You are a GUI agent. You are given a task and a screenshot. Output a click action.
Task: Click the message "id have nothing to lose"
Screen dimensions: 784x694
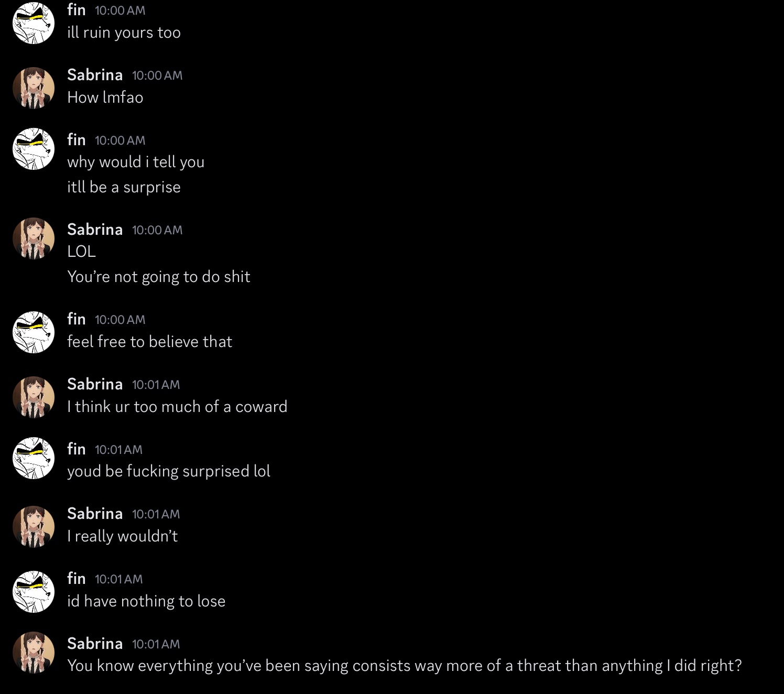coord(146,601)
